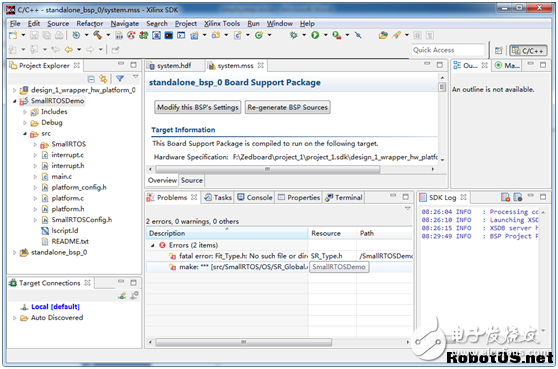Click the build configuration gear-globe icon
The height and width of the screenshot is (369, 558).
click(x=76, y=35)
